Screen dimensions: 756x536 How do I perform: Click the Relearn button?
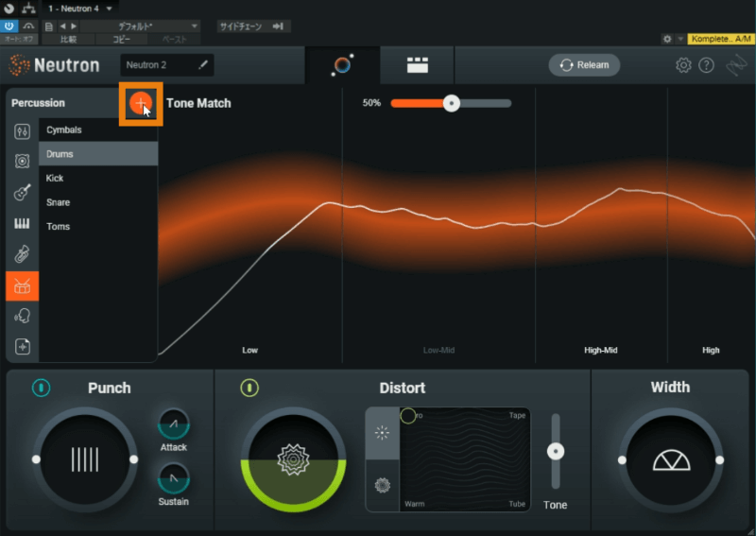pyautogui.click(x=584, y=65)
